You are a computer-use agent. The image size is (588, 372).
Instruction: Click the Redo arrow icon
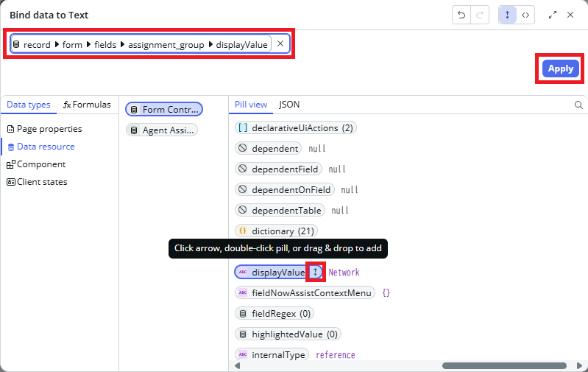tap(480, 15)
